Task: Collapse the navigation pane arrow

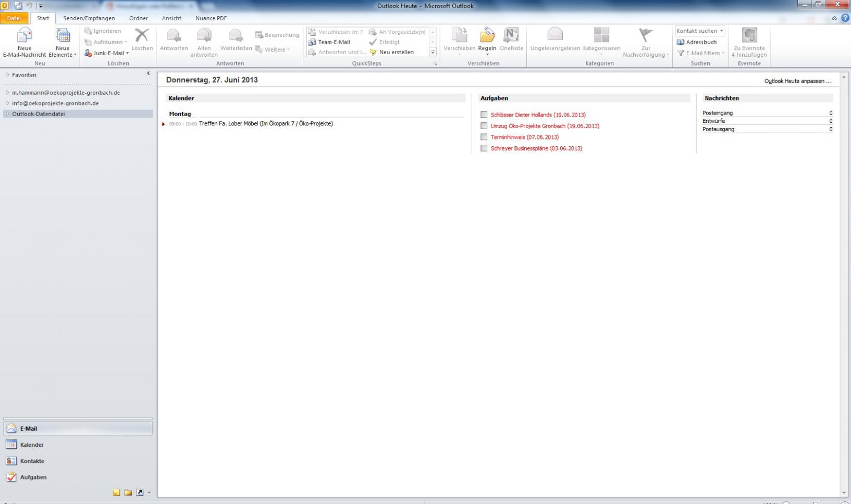Action: point(148,73)
